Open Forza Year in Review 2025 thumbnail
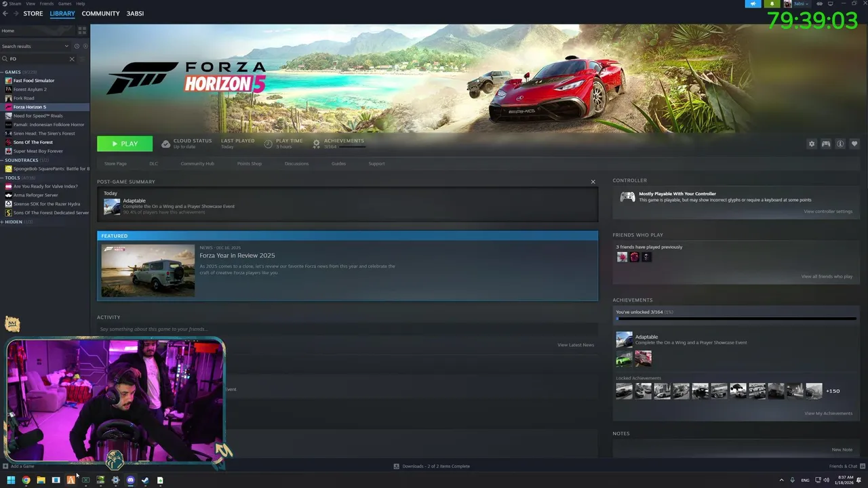The width and height of the screenshot is (868, 488). point(148,270)
